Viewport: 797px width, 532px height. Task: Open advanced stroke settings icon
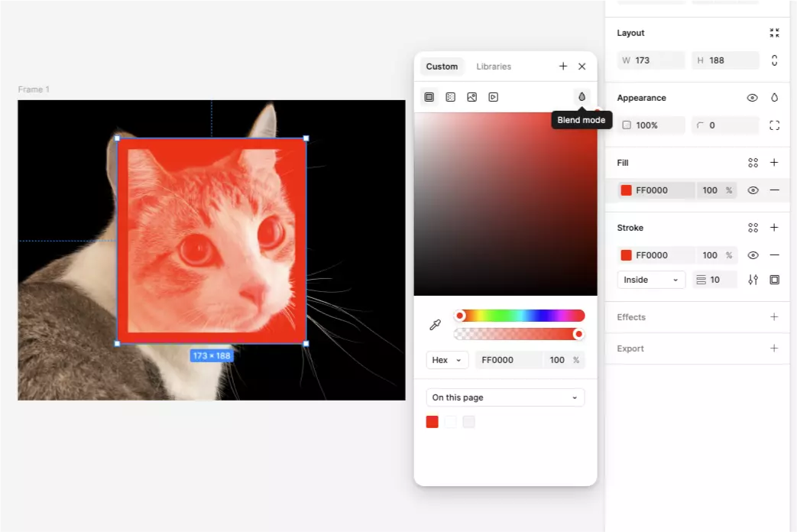point(753,280)
